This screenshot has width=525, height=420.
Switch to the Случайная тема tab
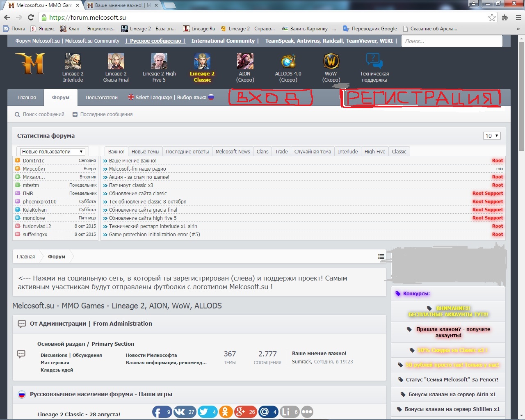click(x=313, y=151)
